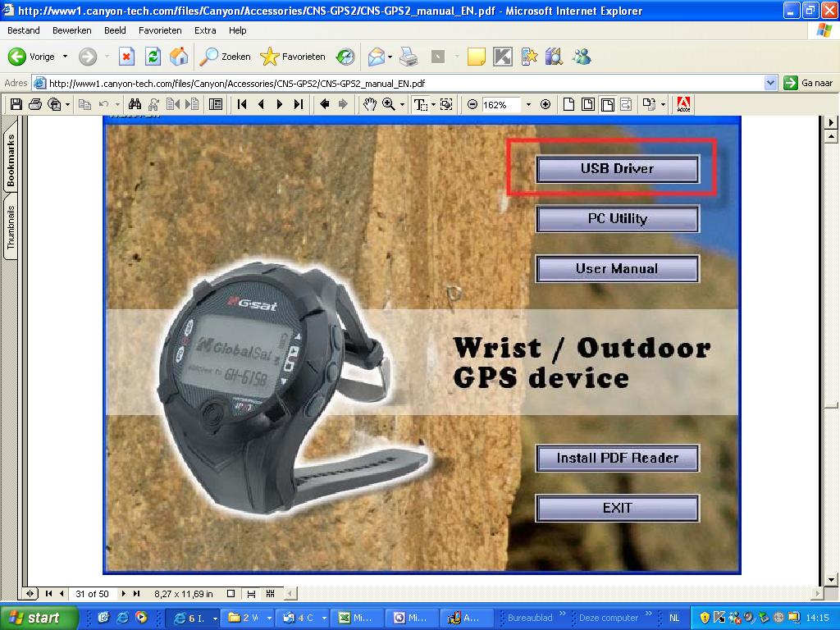Open the Favorieten menu
The image size is (840, 630).
click(160, 30)
